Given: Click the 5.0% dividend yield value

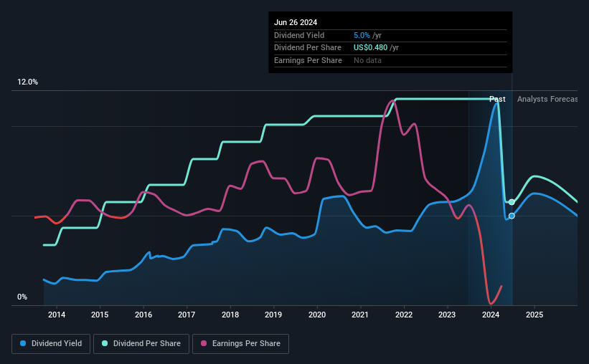Looking at the screenshot, I should click(x=362, y=35).
